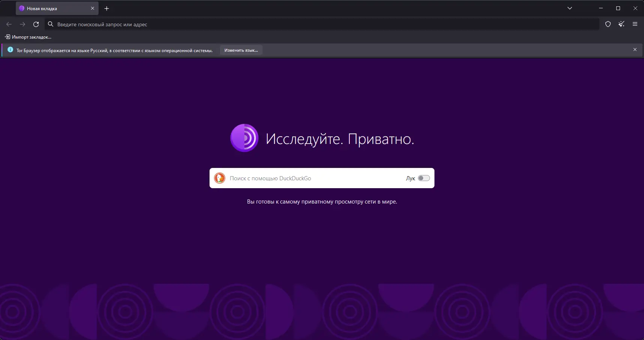Click the Tor Browser onion logo
Image resolution: width=644 pixels, height=340 pixels.
244,138
